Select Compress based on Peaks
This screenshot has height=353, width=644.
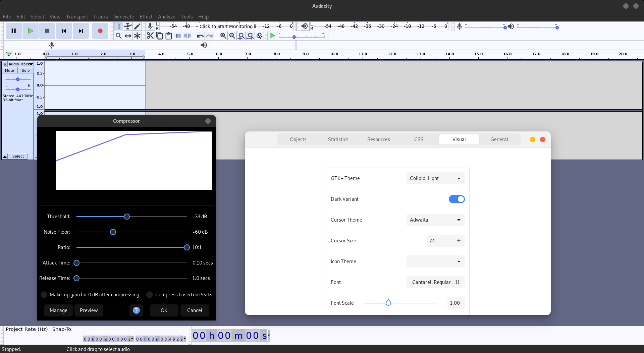point(150,295)
